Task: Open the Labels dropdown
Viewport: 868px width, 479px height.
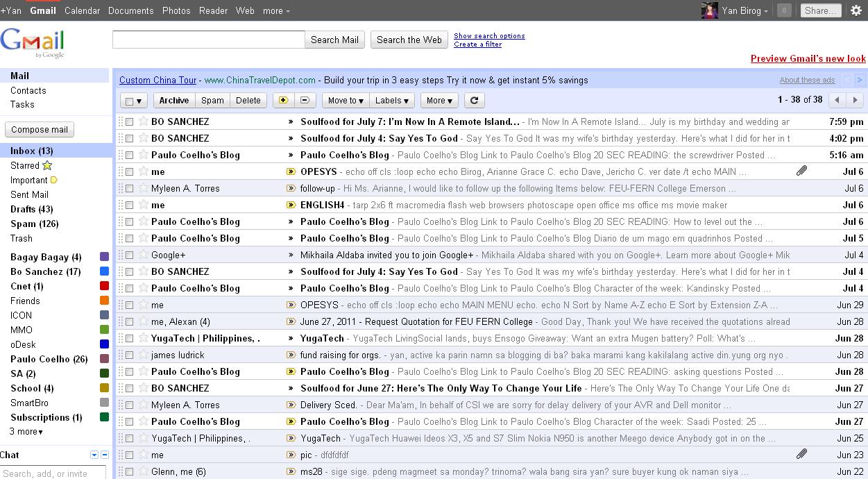Action: click(393, 101)
